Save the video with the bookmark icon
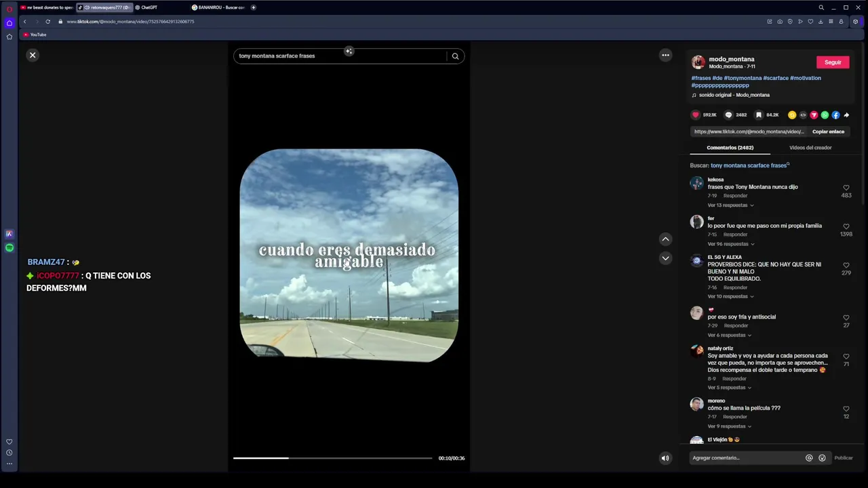The width and height of the screenshot is (868, 488). [758, 115]
